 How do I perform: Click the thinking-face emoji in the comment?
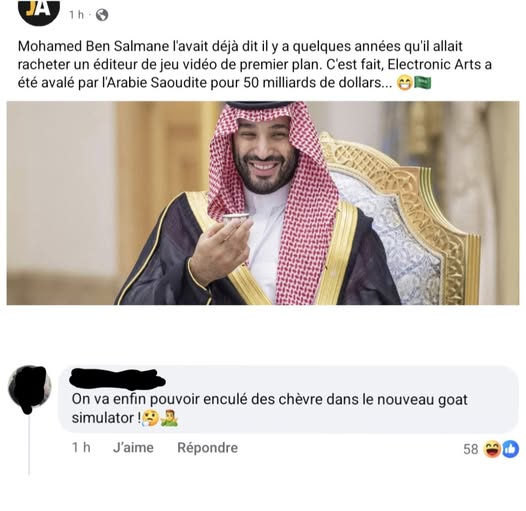(150, 418)
